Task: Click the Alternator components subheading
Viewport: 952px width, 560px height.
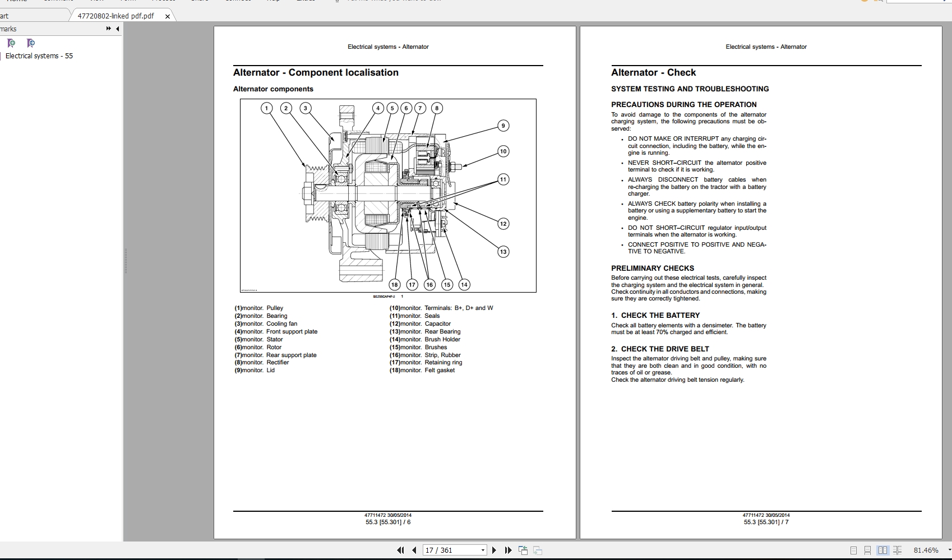Action: click(x=273, y=89)
